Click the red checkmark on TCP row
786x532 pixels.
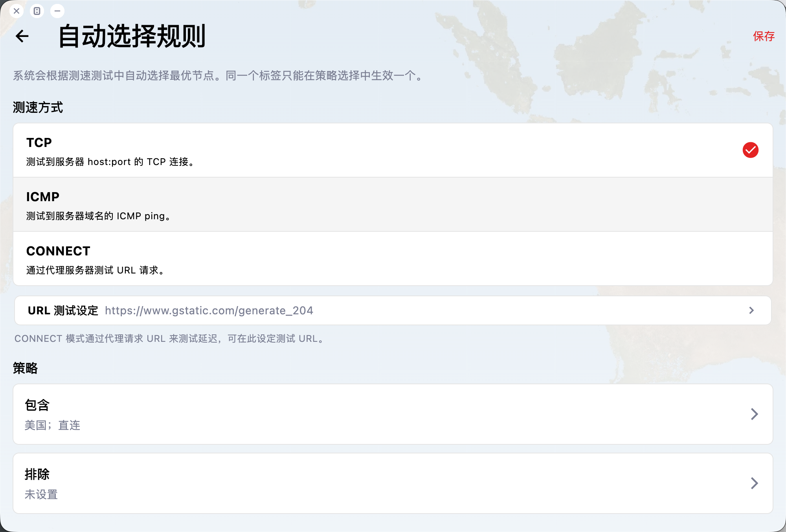pyautogui.click(x=750, y=150)
